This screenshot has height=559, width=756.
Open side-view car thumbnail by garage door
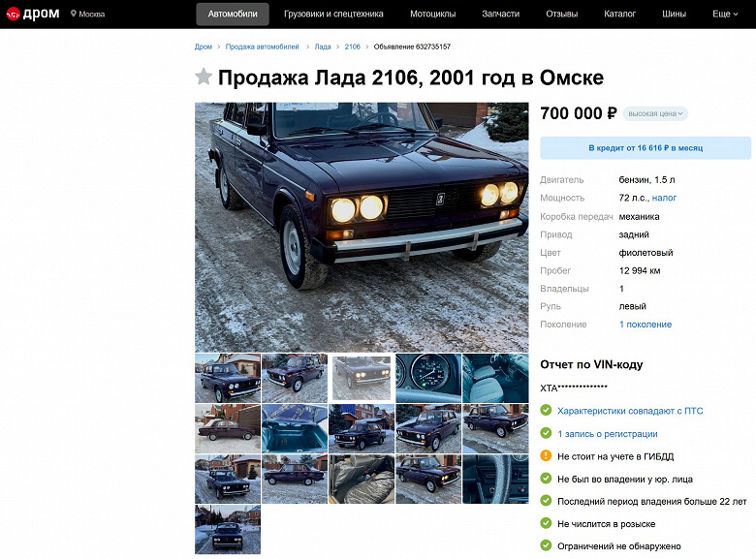(228, 428)
